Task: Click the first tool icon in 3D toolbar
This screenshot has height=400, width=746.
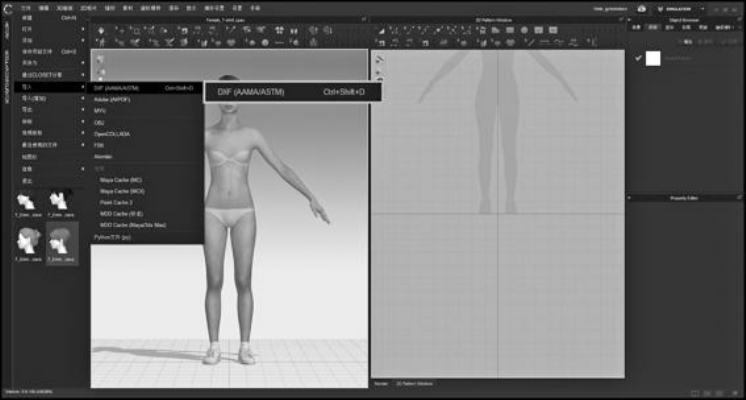Action: point(99,30)
